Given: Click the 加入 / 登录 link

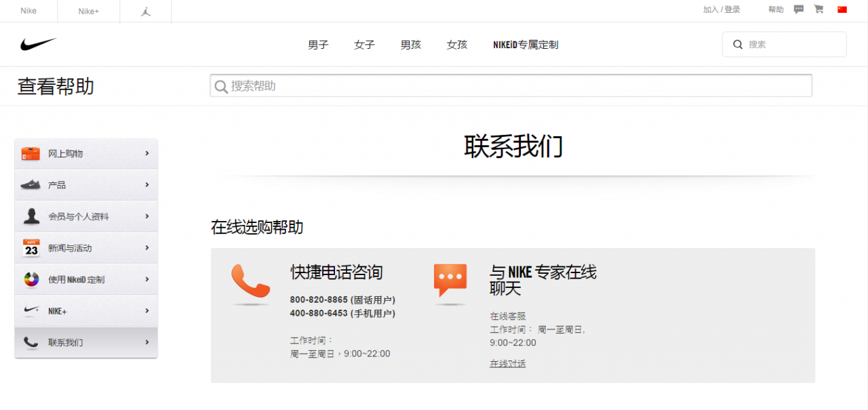Looking at the screenshot, I should [722, 9].
